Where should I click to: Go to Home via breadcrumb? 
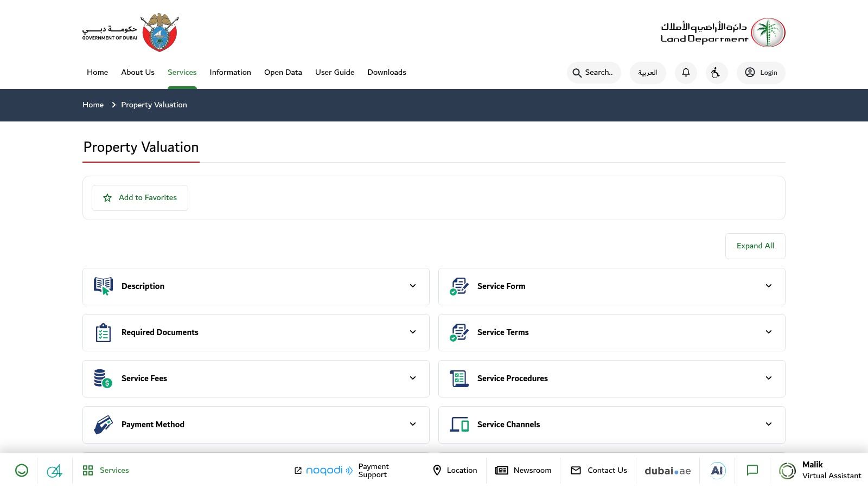[x=93, y=105]
